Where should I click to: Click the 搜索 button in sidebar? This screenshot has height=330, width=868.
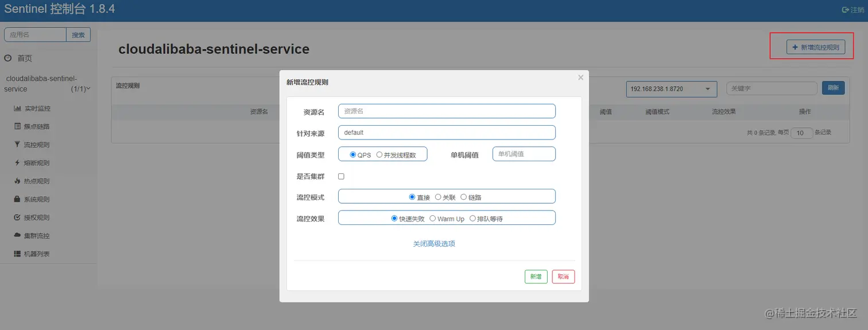tap(78, 35)
